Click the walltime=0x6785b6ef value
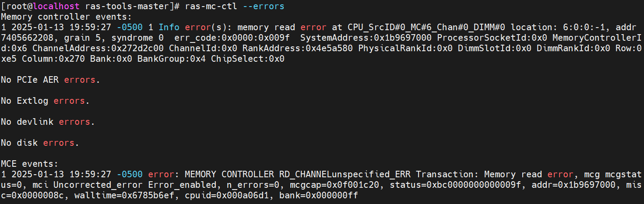 click(x=129, y=195)
